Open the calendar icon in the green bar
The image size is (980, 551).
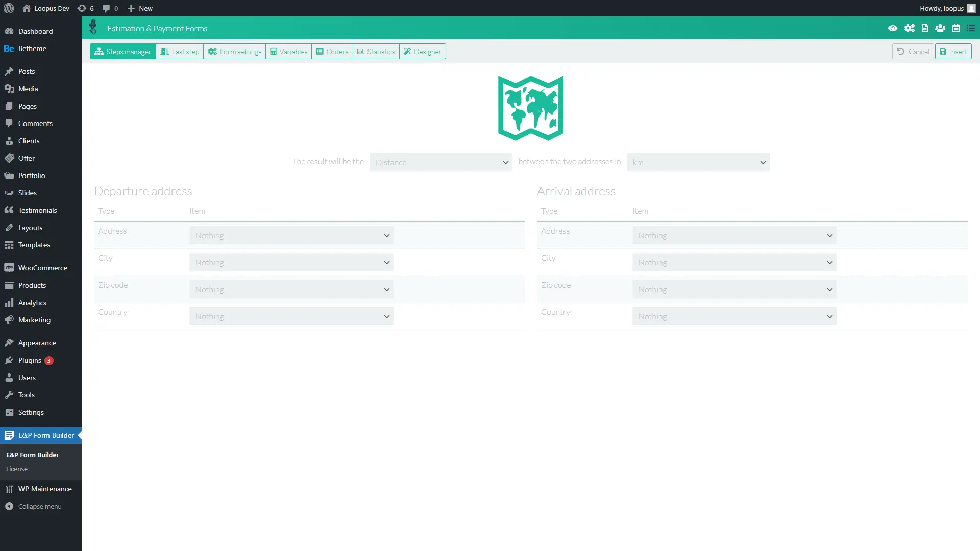(x=955, y=28)
